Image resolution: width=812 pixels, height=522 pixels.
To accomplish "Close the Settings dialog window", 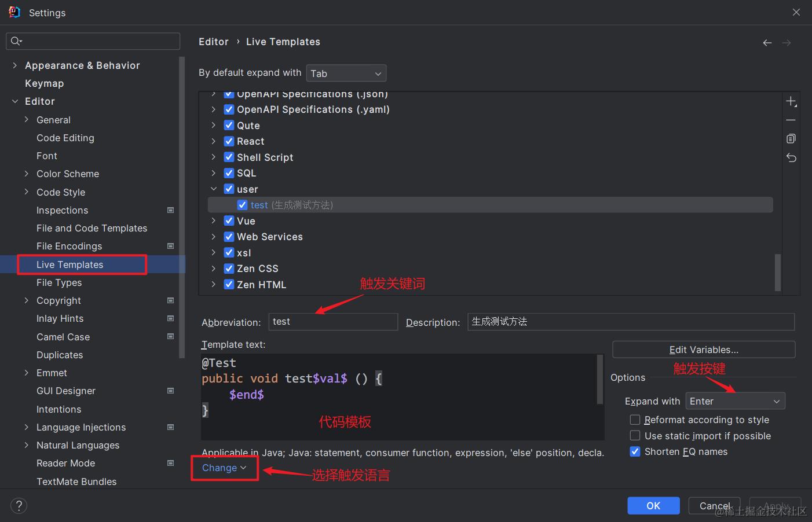I will point(796,12).
